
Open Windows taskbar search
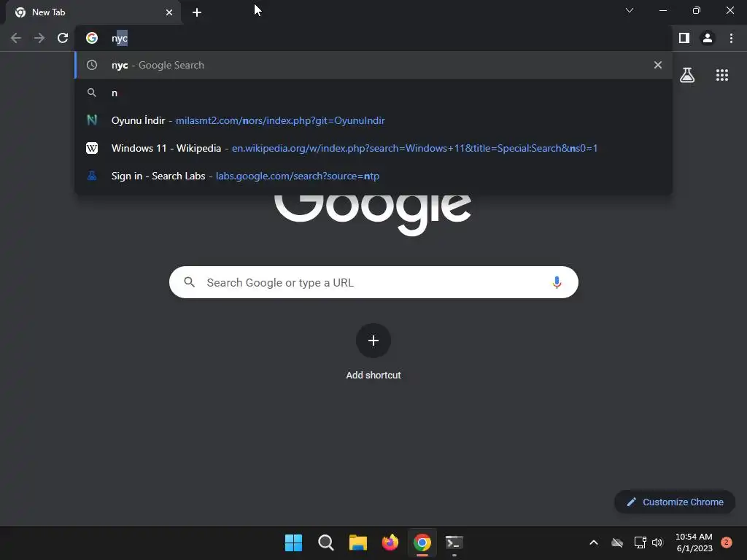click(x=326, y=542)
